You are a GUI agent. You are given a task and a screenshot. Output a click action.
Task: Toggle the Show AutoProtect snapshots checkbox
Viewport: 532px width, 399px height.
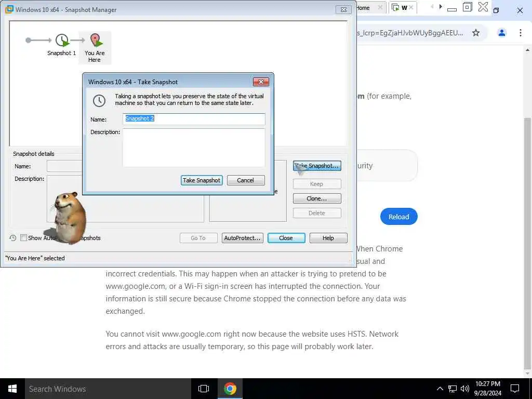(24, 238)
